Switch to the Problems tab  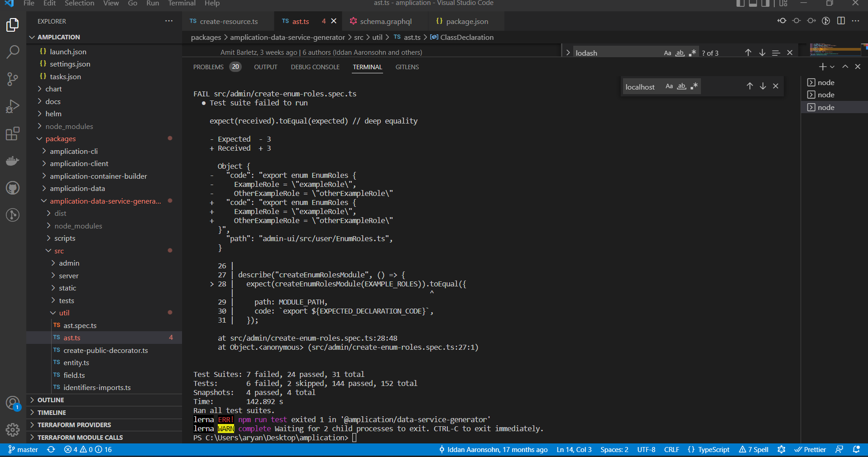pos(209,67)
